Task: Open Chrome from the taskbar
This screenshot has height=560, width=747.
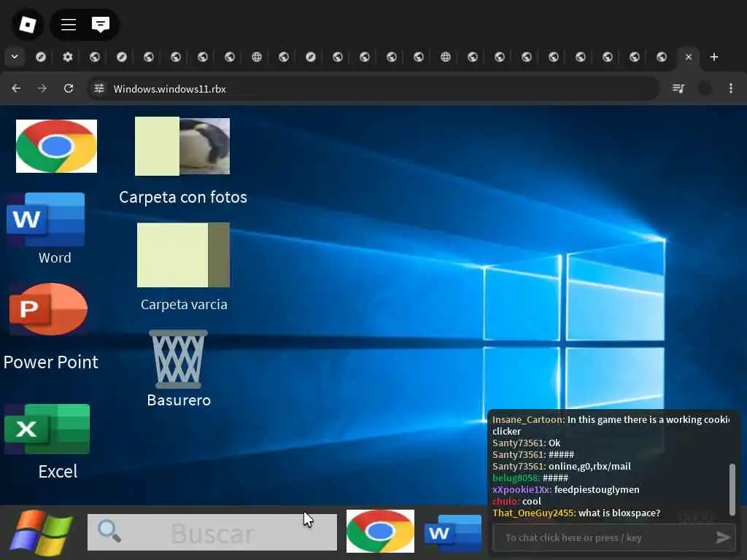Action: [x=380, y=531]
